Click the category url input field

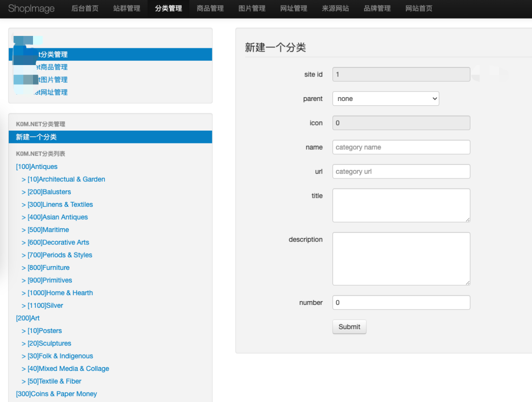[401, 171]
